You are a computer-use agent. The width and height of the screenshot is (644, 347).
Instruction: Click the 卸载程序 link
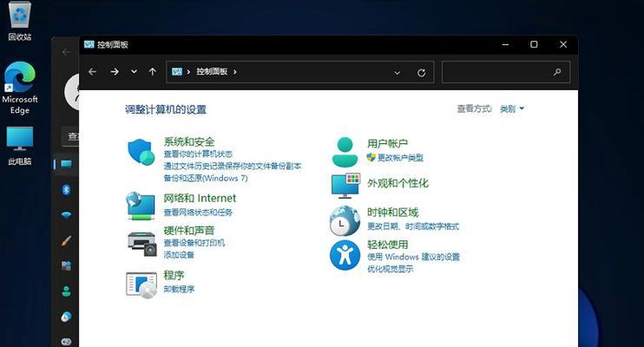[x=179, y=289]
